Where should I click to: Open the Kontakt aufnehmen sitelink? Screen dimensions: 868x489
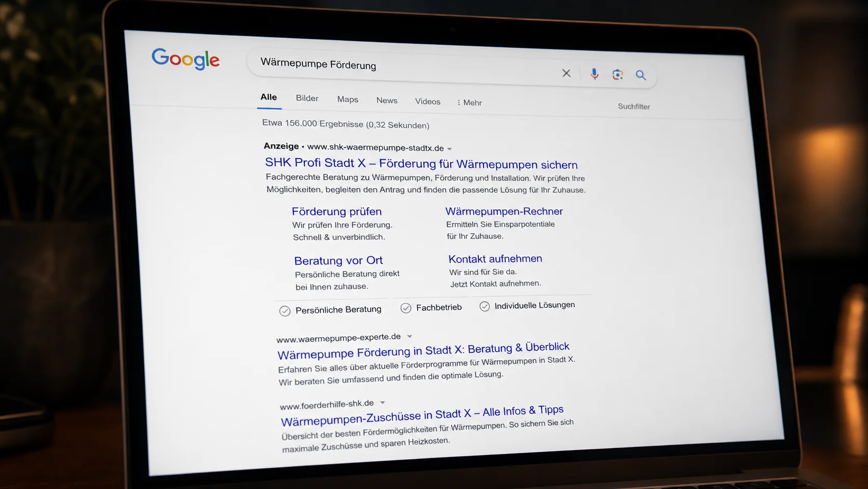point(495,259)
